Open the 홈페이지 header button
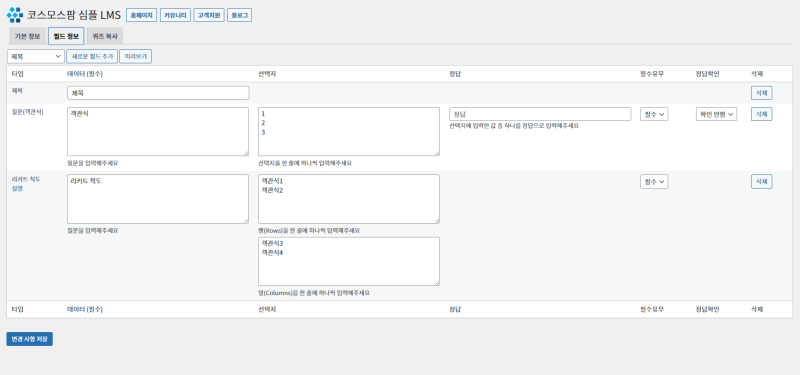The width and height of the screenshot is (800, 375). [x=141, y=15]
